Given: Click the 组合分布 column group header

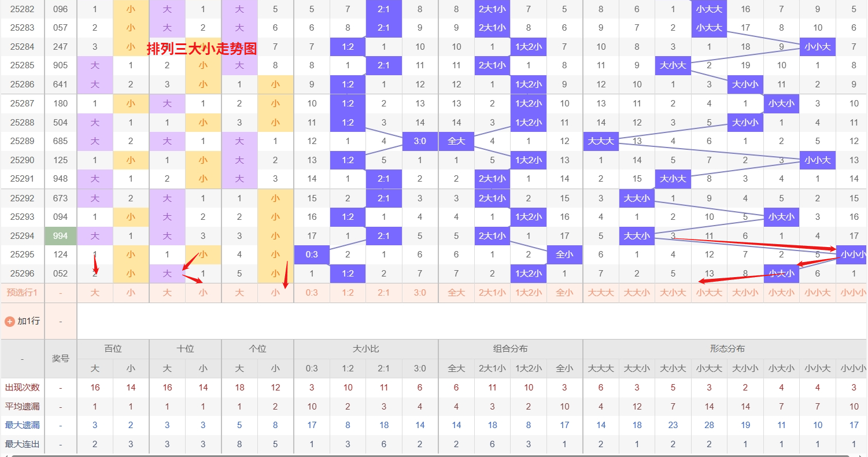Looking at the screenshot, I should coord(510,349).
